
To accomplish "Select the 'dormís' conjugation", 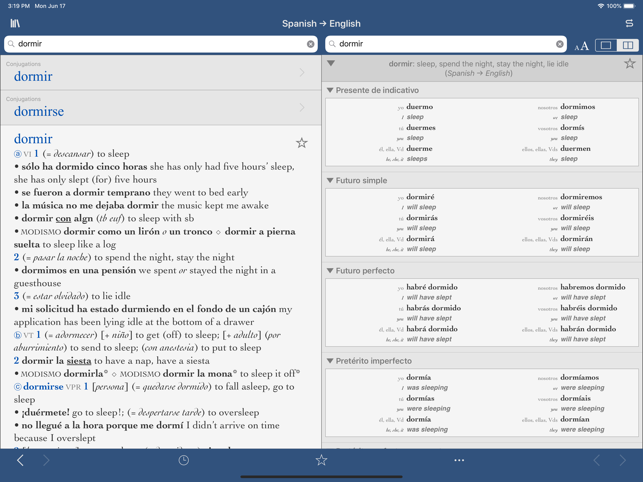I will (x=572, y=128).
